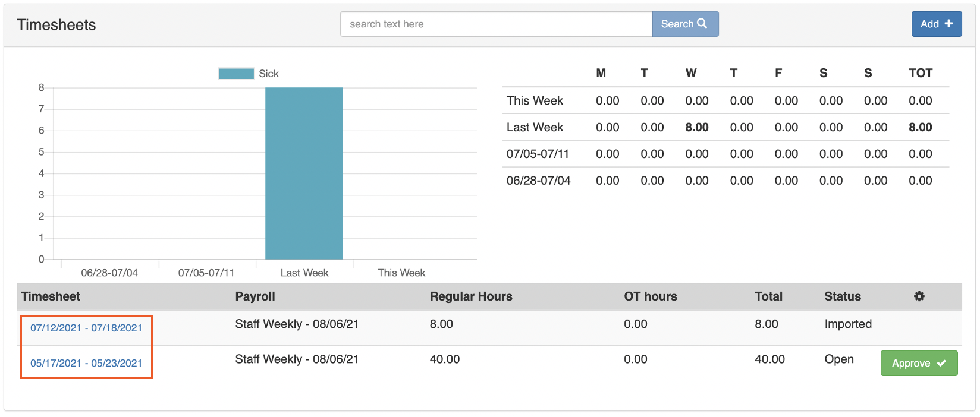The width and height of the screenshot is (980, 417).
Task: Click the Regular Hours column header
Action: tap(471, 296)
